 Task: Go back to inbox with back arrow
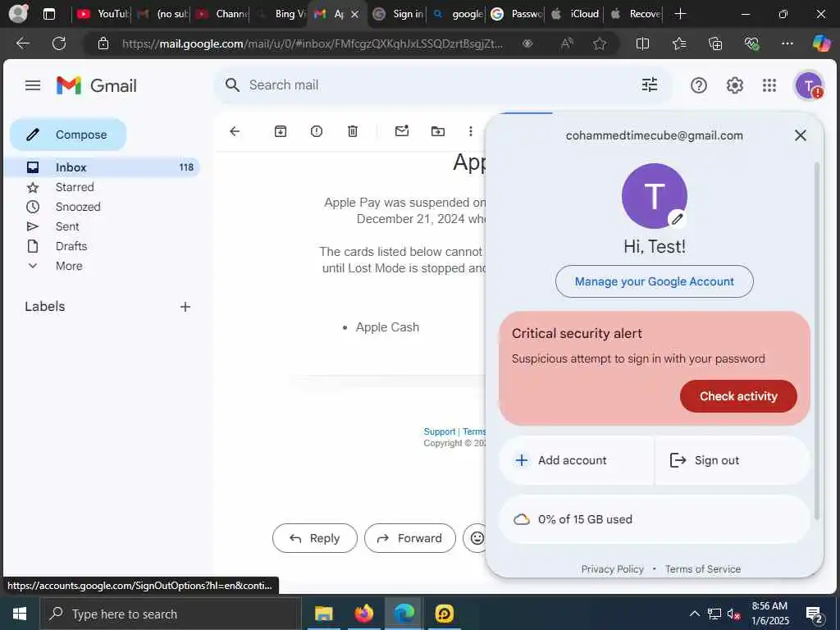coord(235,131)
